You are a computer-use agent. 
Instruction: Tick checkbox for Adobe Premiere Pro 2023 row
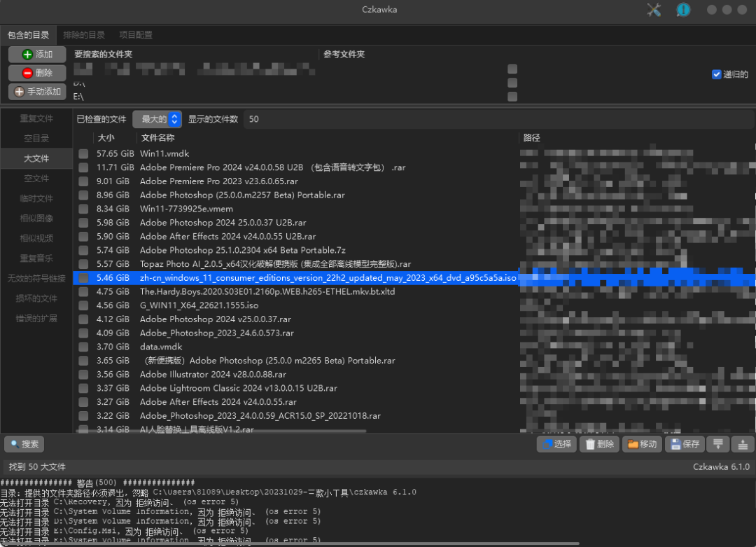(x=83, y=181)
